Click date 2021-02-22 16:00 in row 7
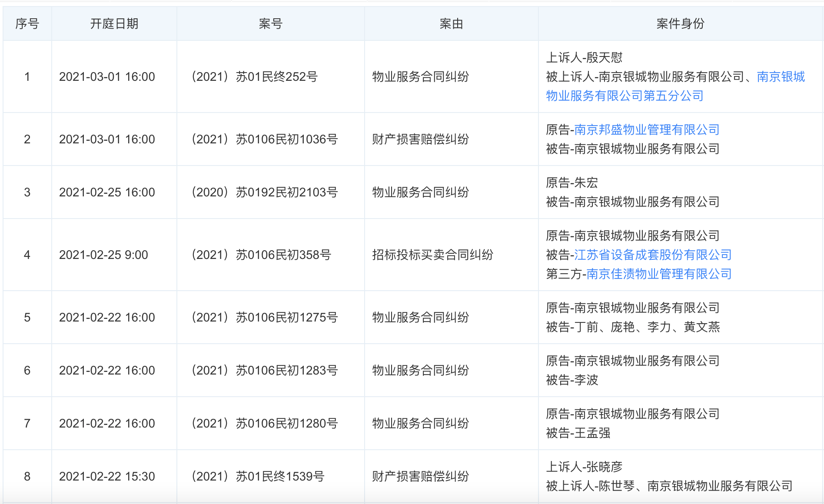Viewport: 824px width, 504px height. coord(107,423)
